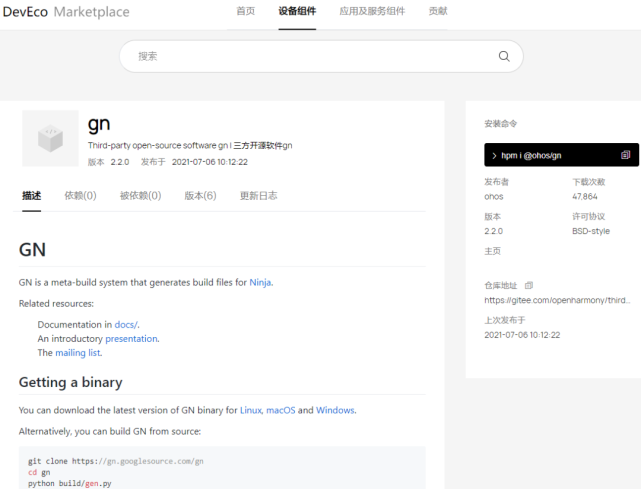Click the chevron prompt in install command

point(494,155)
